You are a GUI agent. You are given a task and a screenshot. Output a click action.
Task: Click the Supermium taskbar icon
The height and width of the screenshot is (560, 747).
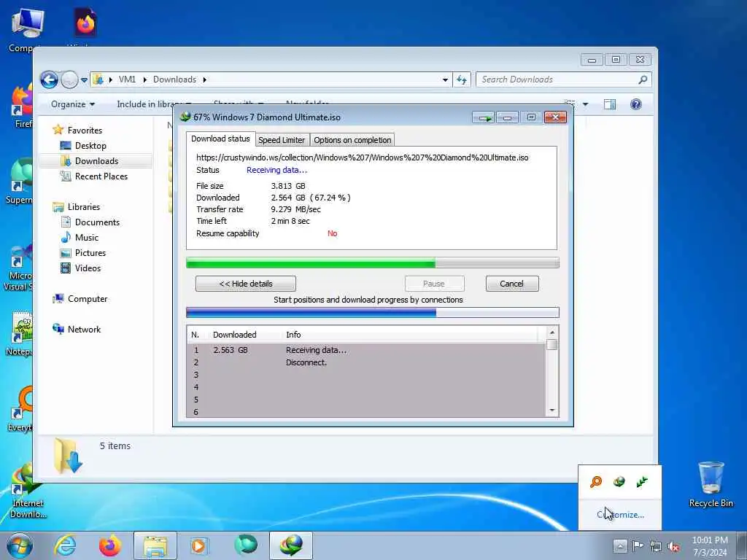[x=246, y=545]
